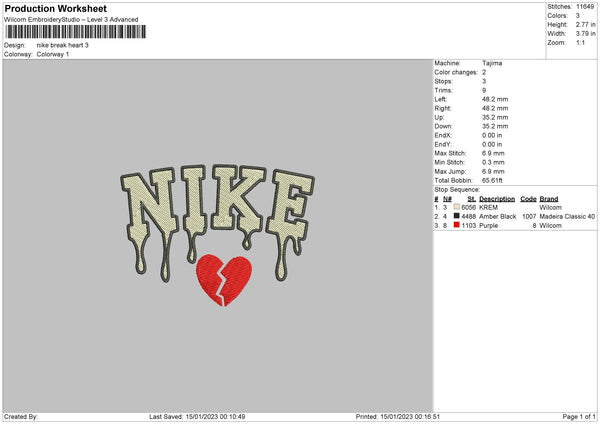Click the 'KREM' thread description
Image resolution: width=600 pixels, height=424 pixels.
[x=488, y=208]
